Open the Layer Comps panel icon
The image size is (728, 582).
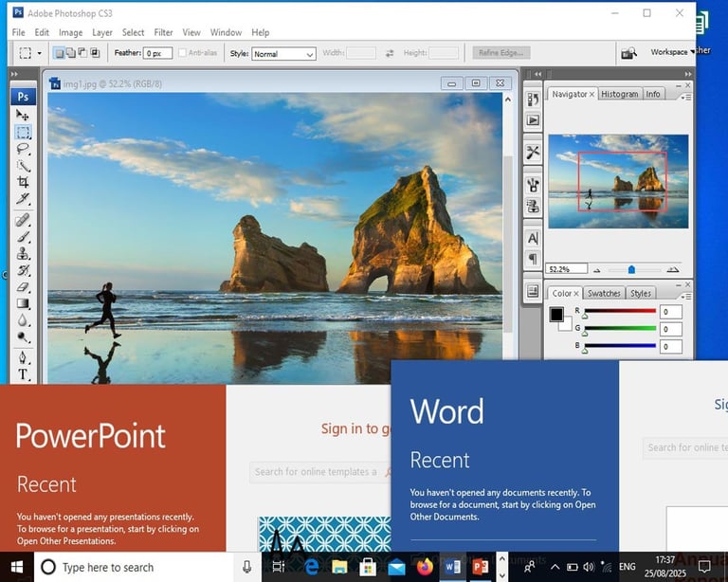pos(533,291)
